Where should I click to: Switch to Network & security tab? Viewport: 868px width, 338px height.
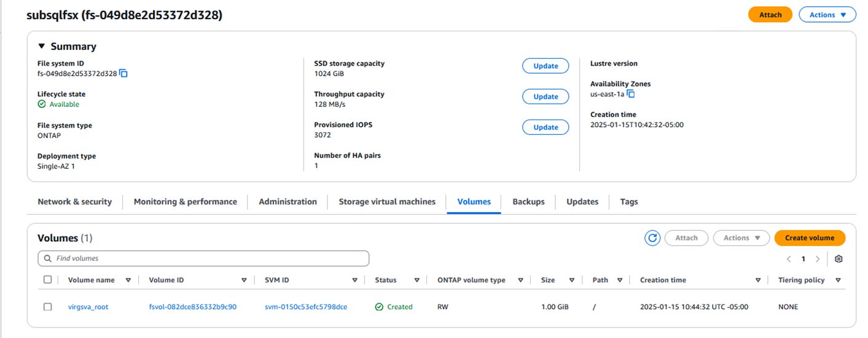click(75, 202)
